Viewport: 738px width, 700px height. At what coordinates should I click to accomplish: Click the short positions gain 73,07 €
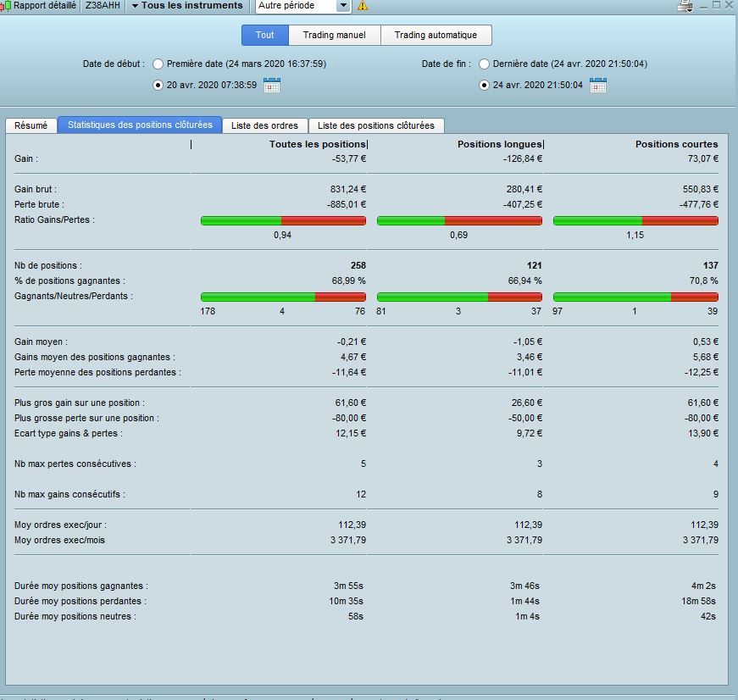click(702, 158)
